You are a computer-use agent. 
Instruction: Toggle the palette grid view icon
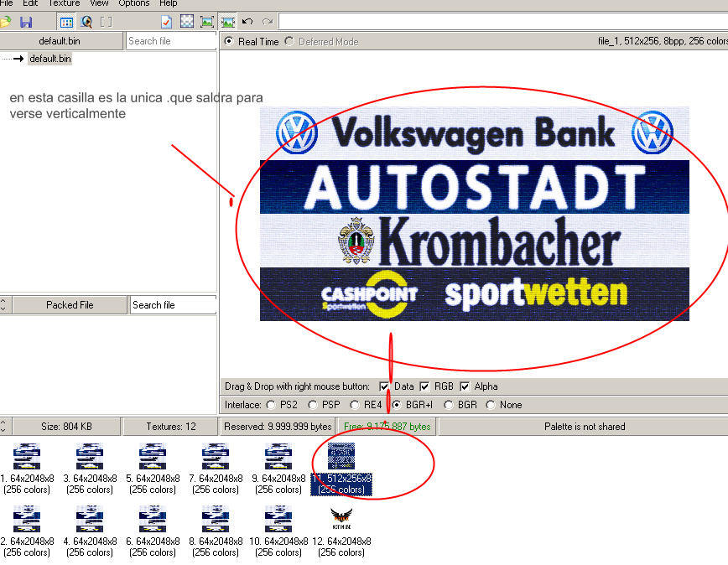pyautogui.click(x=66, y=22)
